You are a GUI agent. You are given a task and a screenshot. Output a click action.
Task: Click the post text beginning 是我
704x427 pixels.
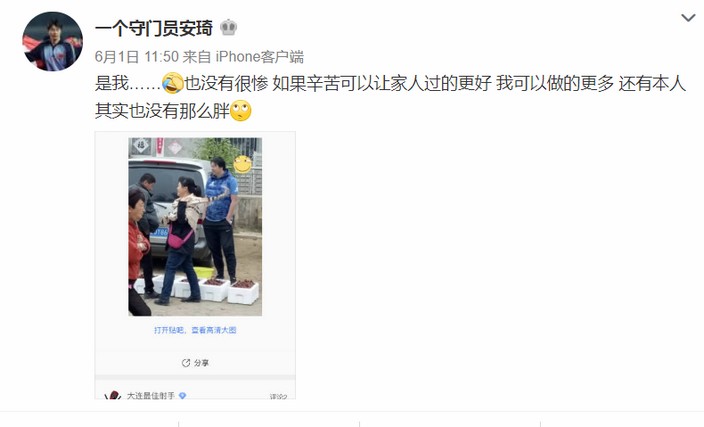pos(390,84)
